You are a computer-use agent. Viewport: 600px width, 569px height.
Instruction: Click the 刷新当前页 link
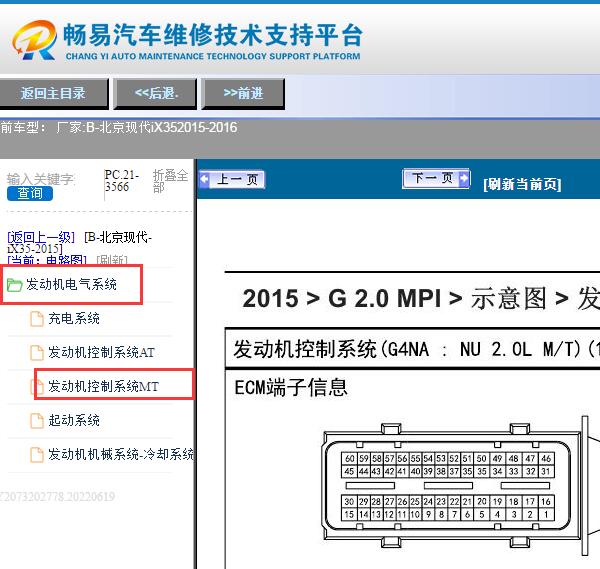click(522, 184)
